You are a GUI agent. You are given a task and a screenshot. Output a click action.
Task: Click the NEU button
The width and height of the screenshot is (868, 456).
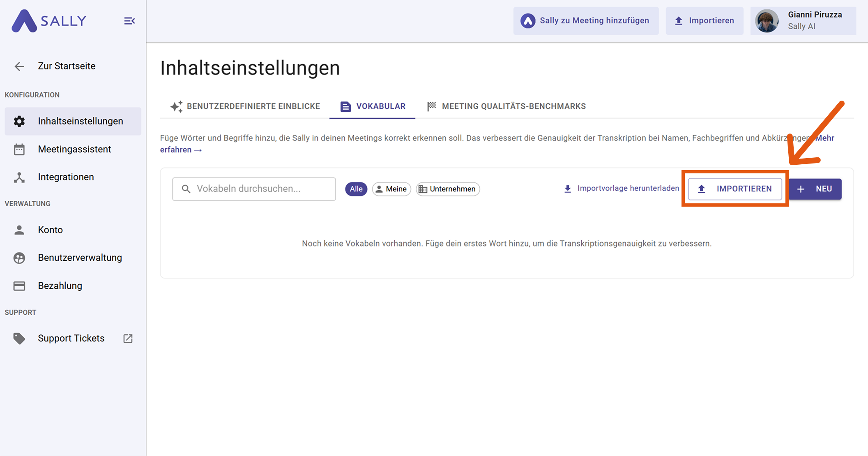click(x=815, y=189)
